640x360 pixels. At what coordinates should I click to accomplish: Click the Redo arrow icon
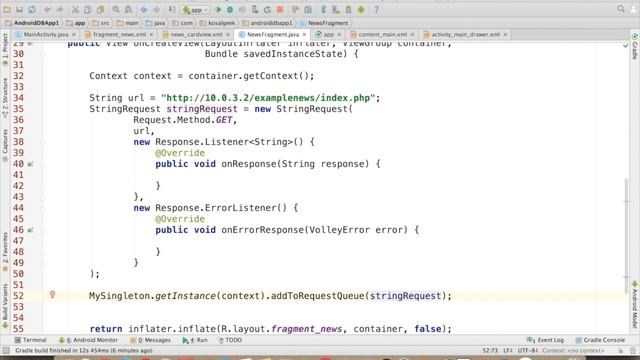60,9
